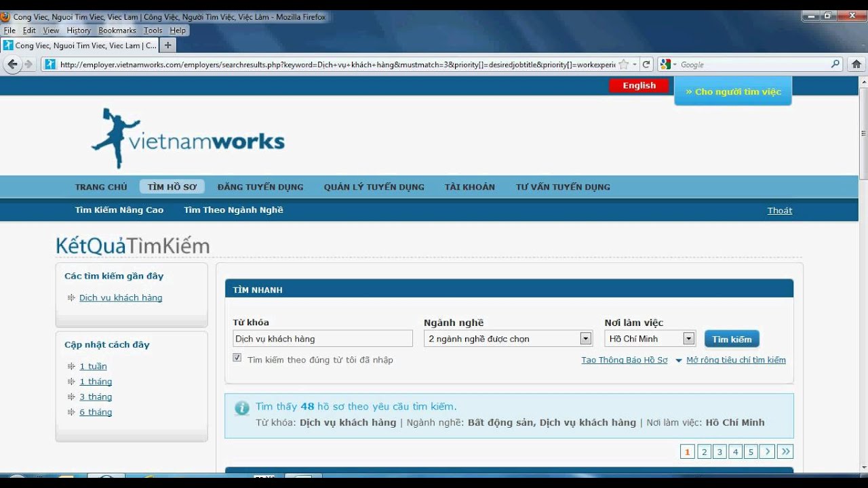Select results page 1

[688, 451]
